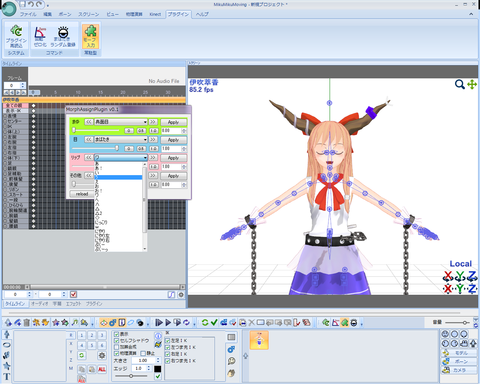
Task: Click the eye morph slider in blue row
Action: [x=95, y=148]
